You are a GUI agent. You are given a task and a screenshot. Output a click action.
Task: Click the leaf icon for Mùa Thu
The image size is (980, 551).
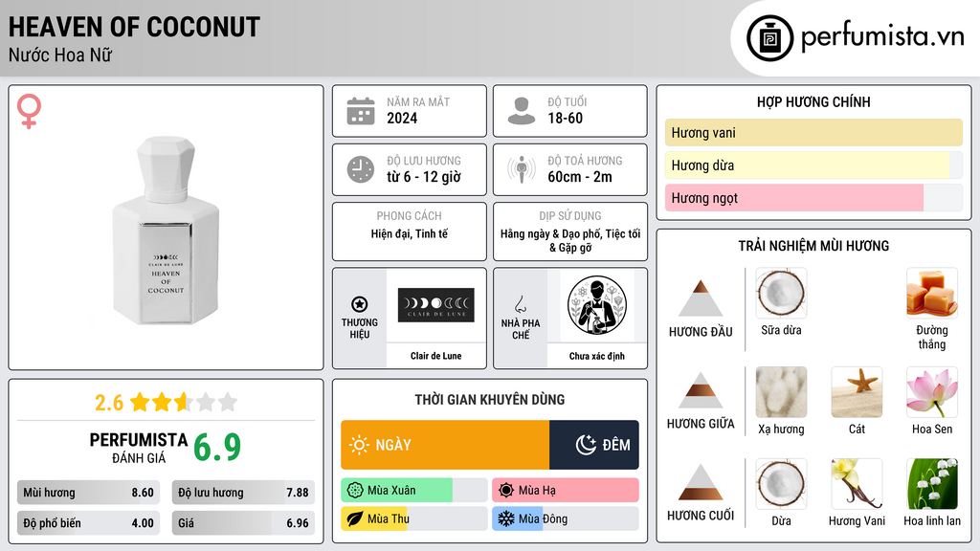click(355, 518)
